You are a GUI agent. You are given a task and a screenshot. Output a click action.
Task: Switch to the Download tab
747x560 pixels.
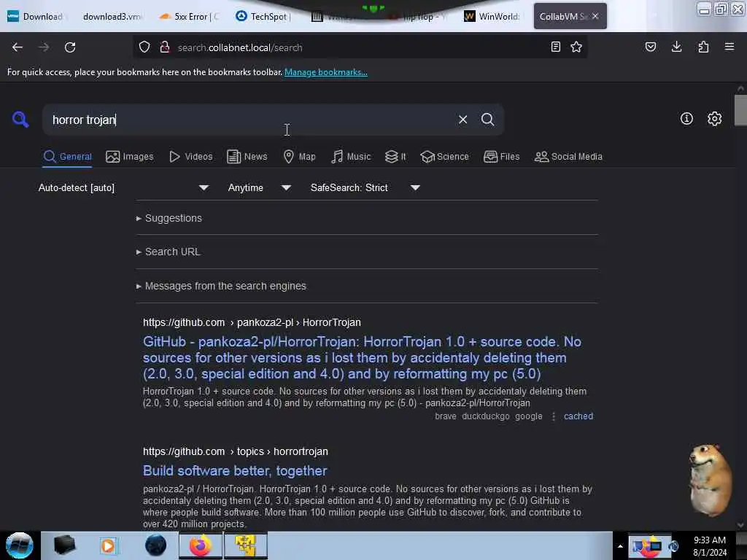click(36, 16)
